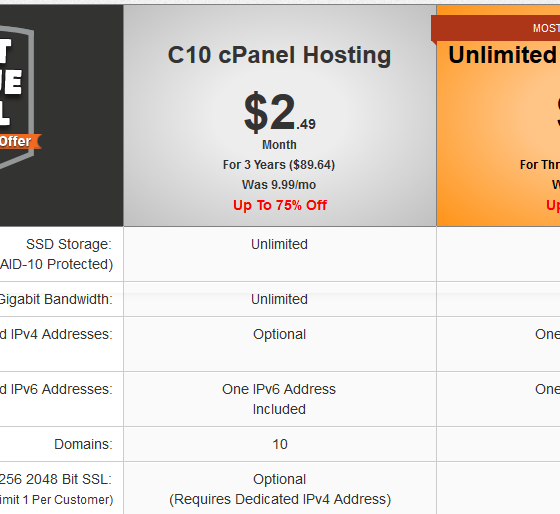Click the Unlimited plan heading

[x=504, y=55]
